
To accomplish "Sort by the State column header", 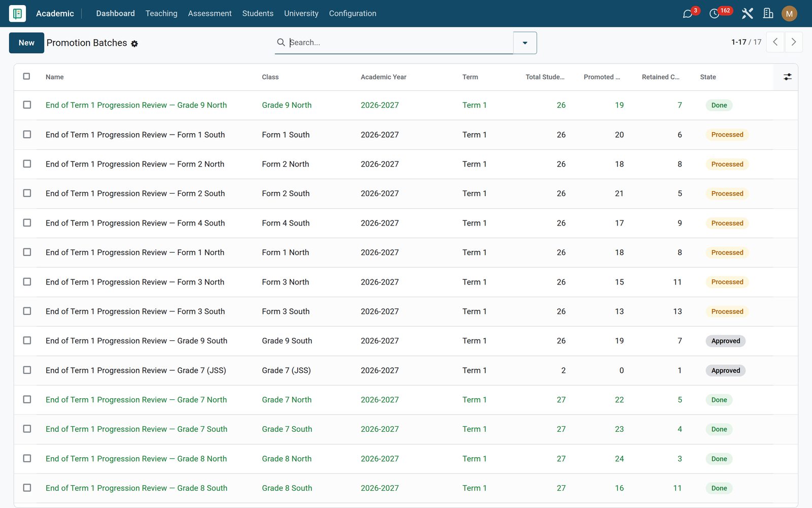I will 708,77.
